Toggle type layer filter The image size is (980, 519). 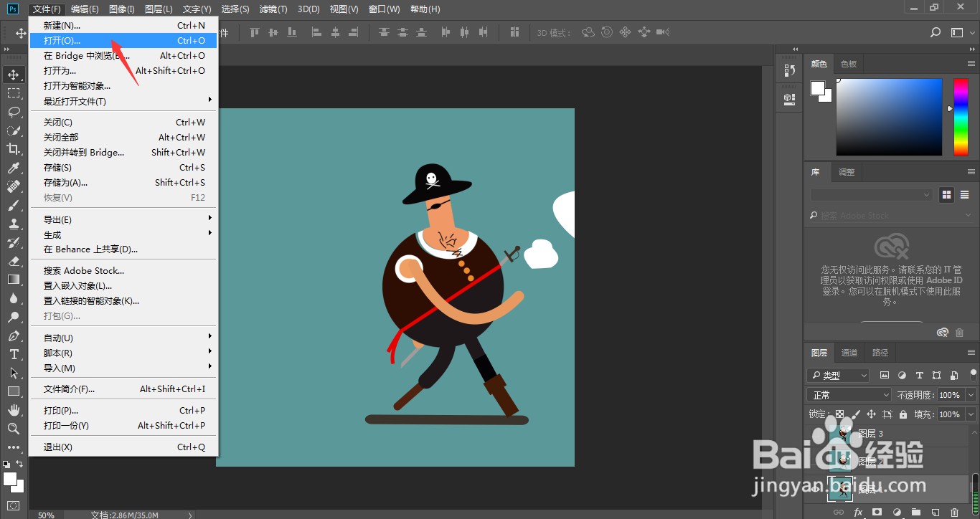pyautogui.click(x=919, y=376)
